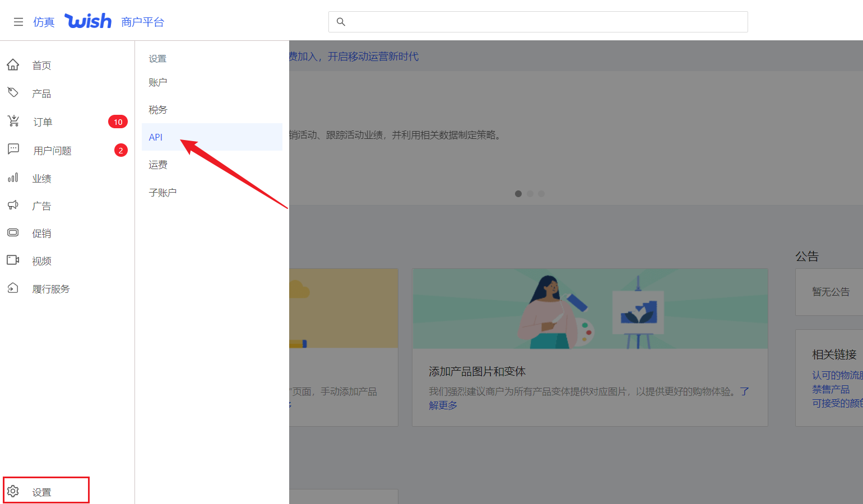863x504 pixels.
Task: Select the first carousel dot
Action: 518,194
